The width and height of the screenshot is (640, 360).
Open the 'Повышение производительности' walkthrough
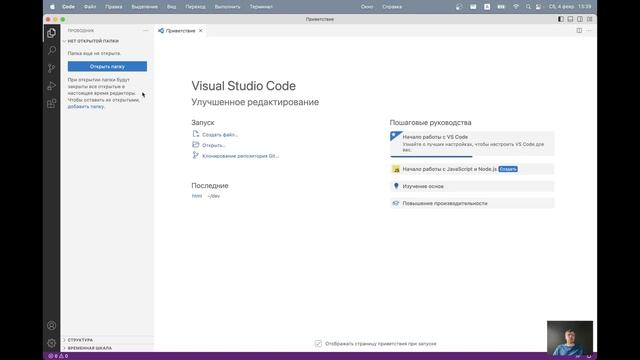coord(472,203)
